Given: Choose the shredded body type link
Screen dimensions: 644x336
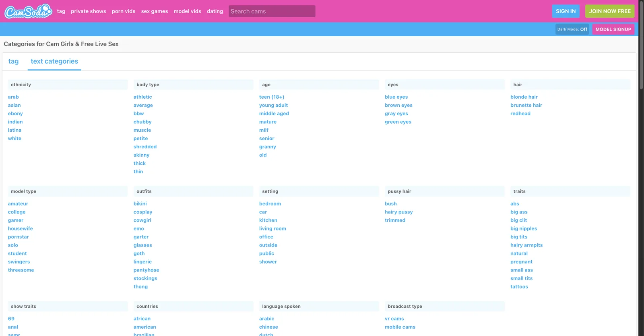Looking at the screenshot, I should click(x=145, y=147).
